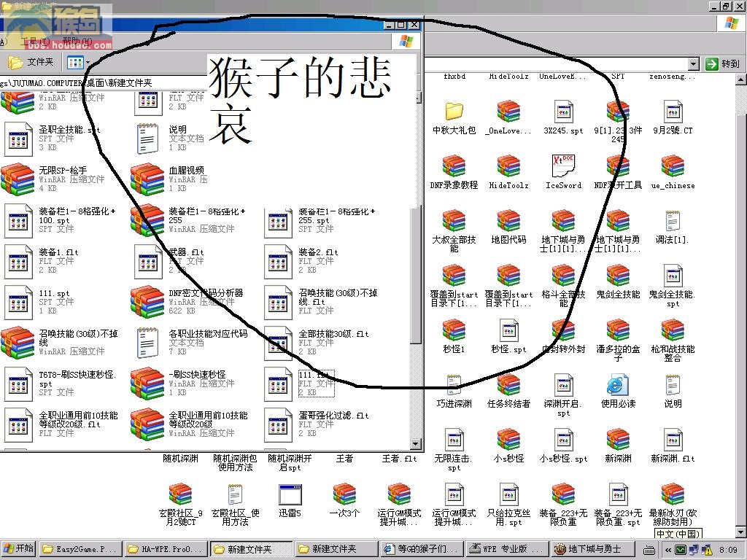Switch to WPE 专业版 taskbar button
Screen dimensions: 747x560
click(507, 549)
